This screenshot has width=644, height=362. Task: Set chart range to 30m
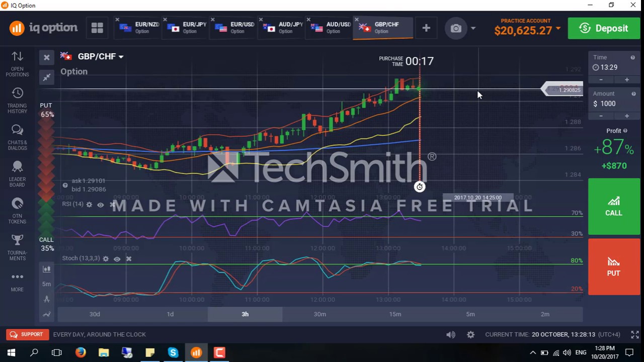click(x=320, y=314)
